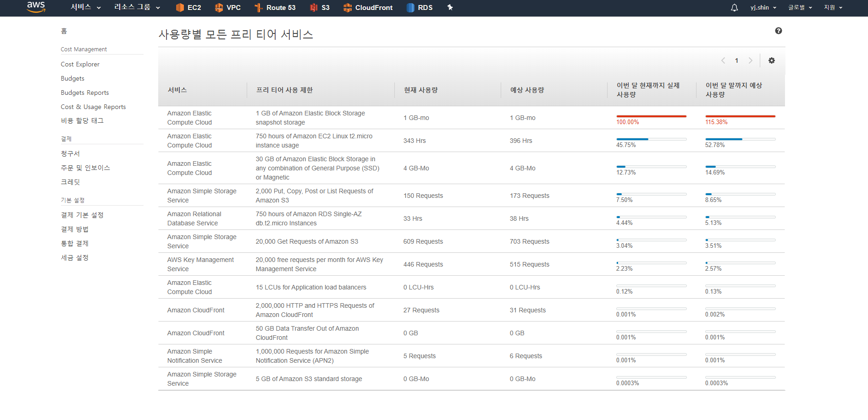Open the CloudFront shortcut icon
The width and height of the screenshot is (868, 420).
tap(348, 8)
